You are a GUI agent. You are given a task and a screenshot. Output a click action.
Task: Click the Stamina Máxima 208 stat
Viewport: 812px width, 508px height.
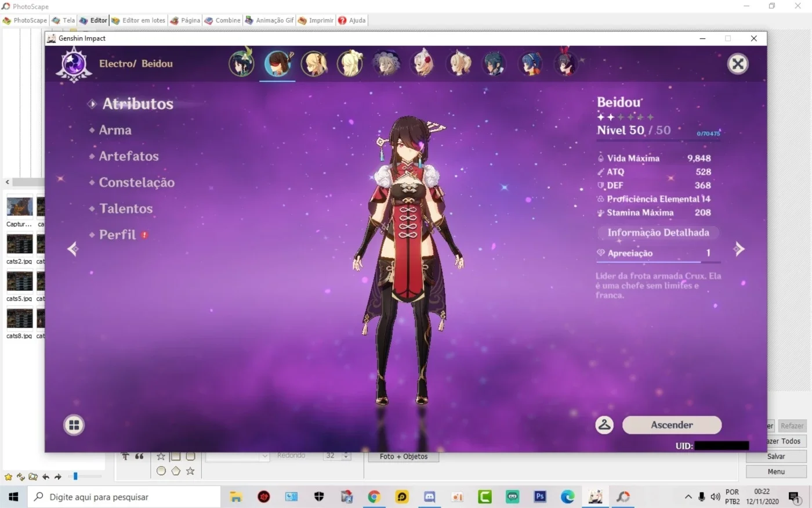point(654,212)
